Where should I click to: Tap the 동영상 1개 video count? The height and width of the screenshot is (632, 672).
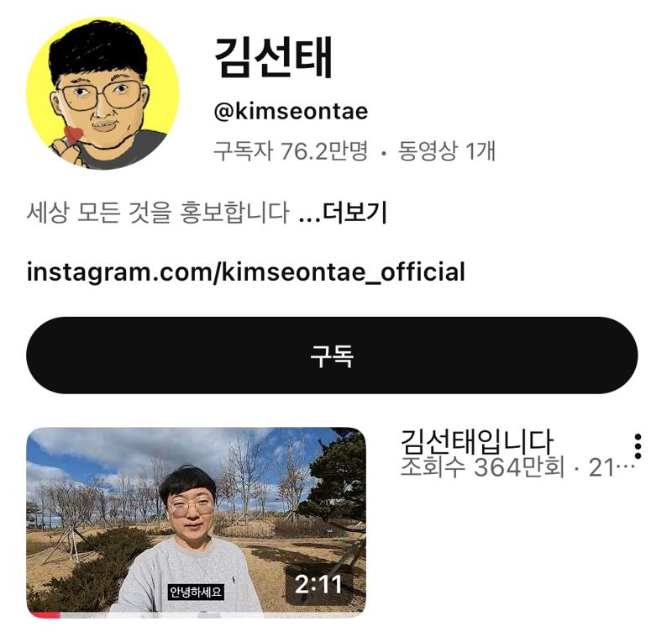447,151
